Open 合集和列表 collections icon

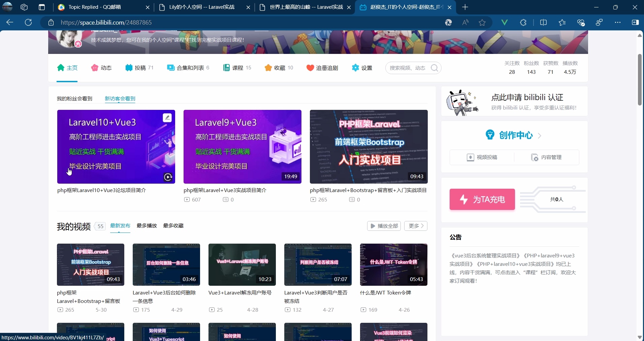tap(170, 68)
